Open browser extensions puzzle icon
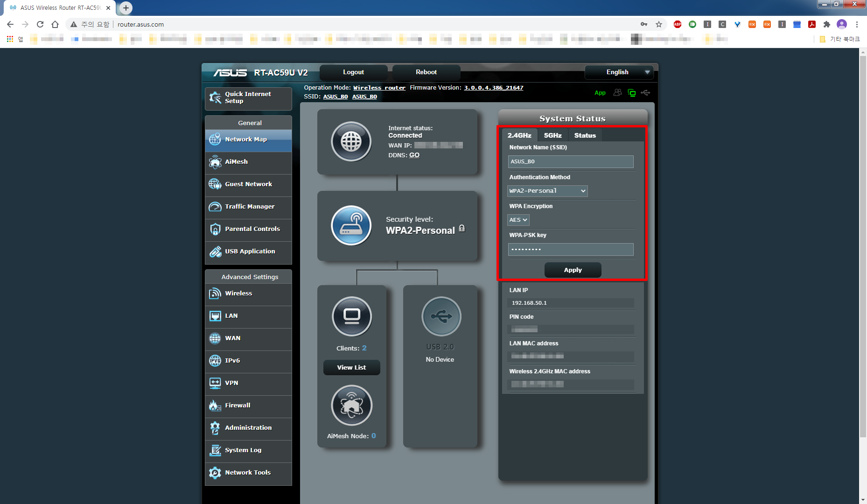 827,24
